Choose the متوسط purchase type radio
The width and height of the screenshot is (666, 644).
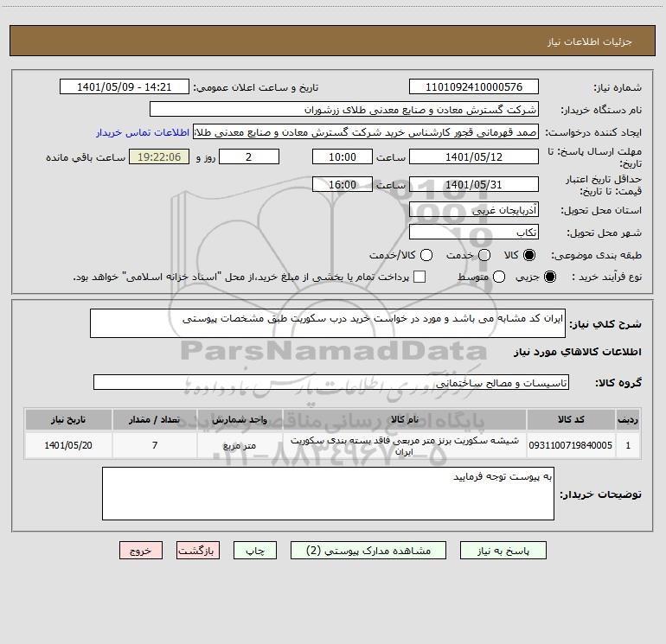click(499, 277)
